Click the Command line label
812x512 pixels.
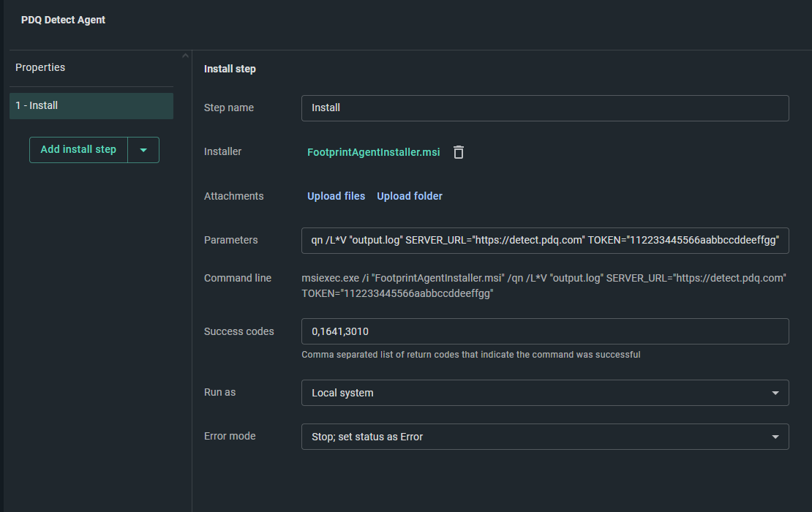[238, 278]
